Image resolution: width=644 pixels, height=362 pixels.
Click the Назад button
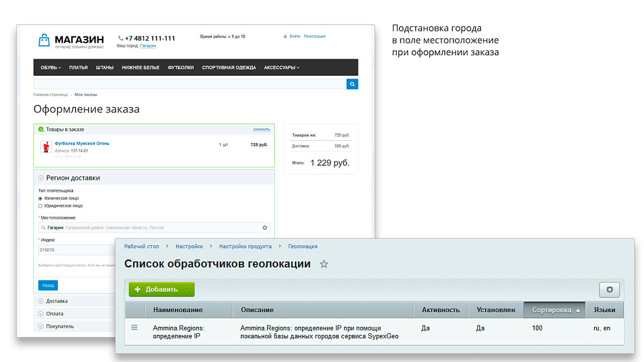point(48,285)
